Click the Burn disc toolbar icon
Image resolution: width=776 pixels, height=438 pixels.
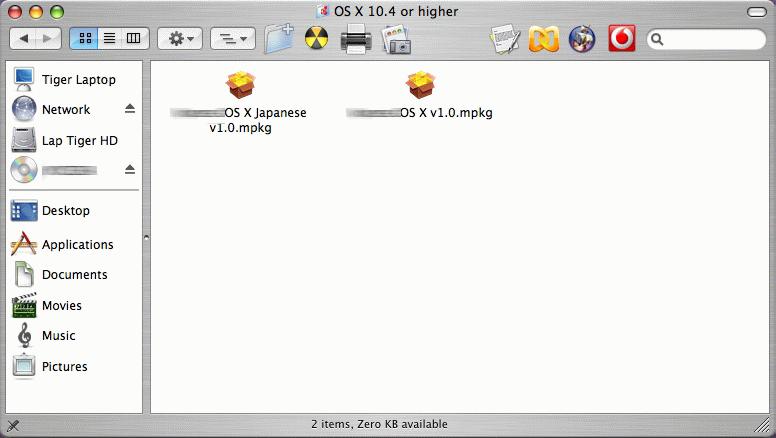[x=316, y=39]
